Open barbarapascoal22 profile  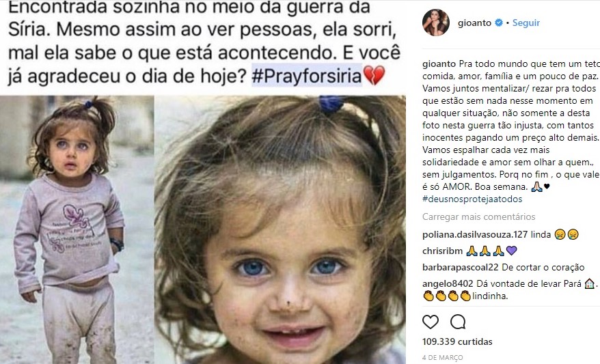pyautogui.click(x=461, y=267)
